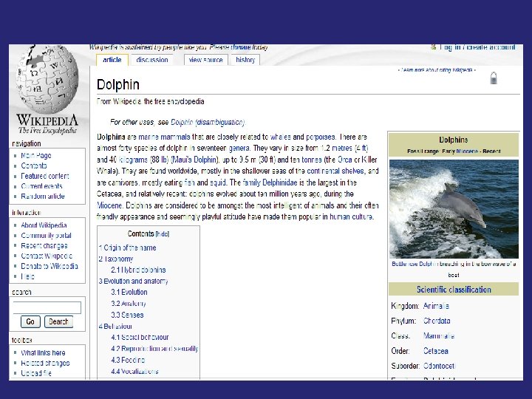
Task: Jump to 4.2 Reproduction and sexuality
Action: [154, 349]
